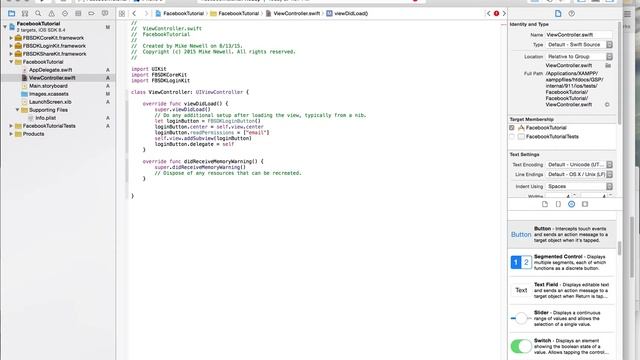640x360 pixels.
Task: Collapse the FacebookTutorial project root
Action: pos(5,27)
